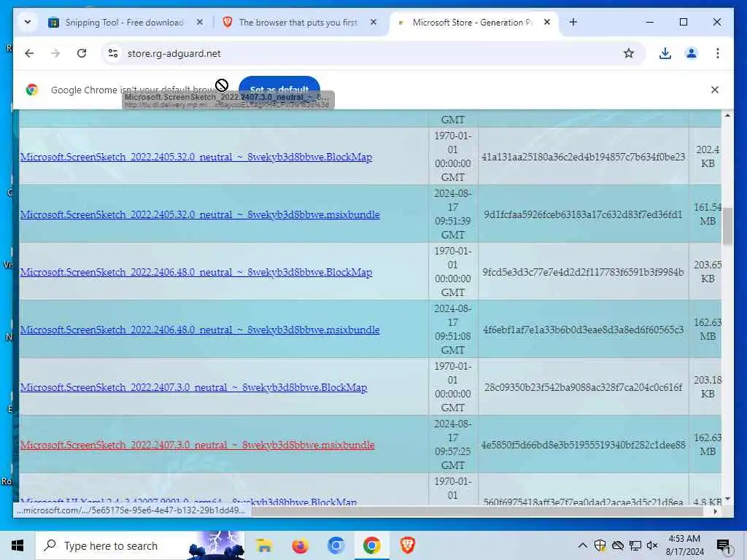
Task: Select hash text 9fcd5e3d3c77e7e4d2d2f117783f6591b3f9984b
Action: [583, 272]
